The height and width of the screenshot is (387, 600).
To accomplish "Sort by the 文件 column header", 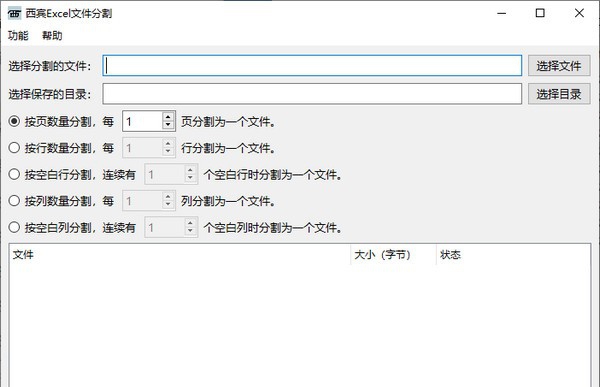I will coord(179,255).
